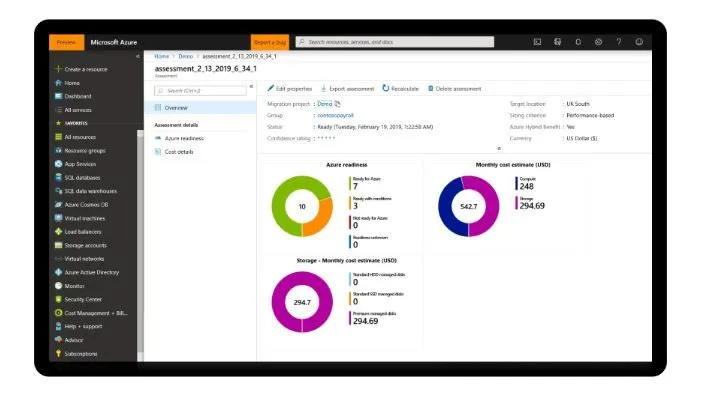Screen dimensions: 717x400
Task: Copy the migration project name icon
Action: [x=337, y=104]
